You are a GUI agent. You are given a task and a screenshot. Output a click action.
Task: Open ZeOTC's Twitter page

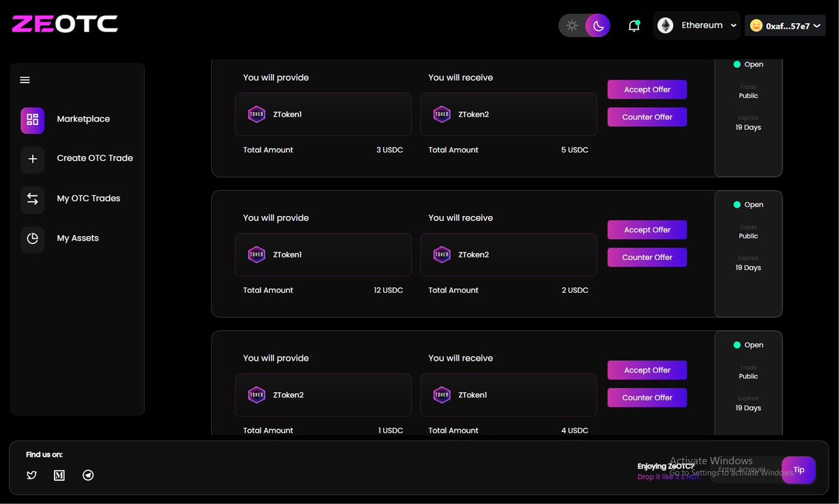[31, 475]
